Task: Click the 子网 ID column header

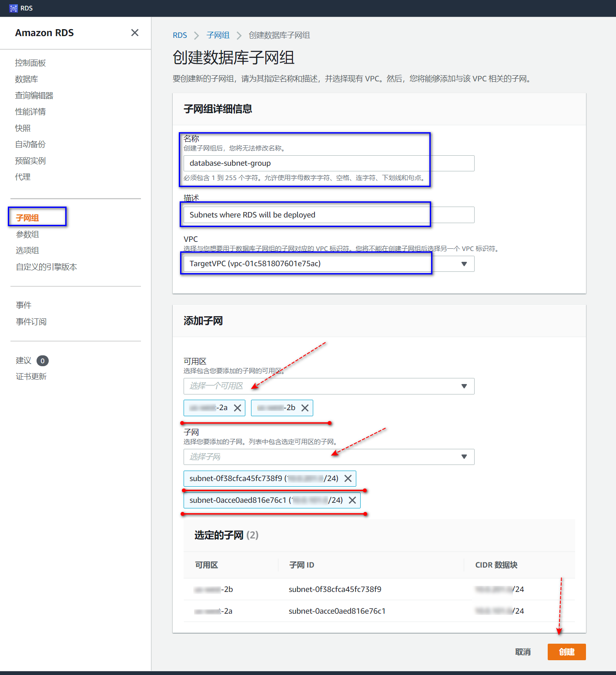Action: pyautogui.click(x=301, y=565)
